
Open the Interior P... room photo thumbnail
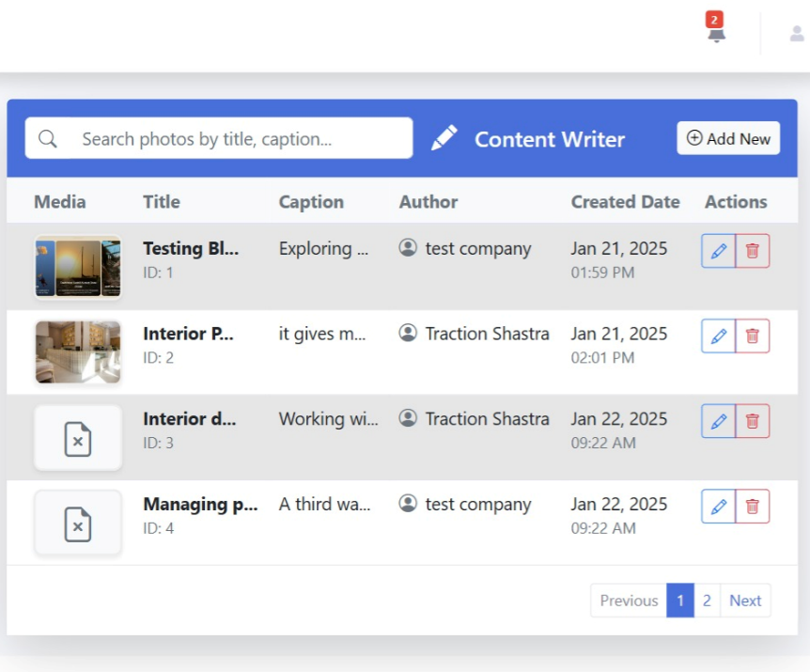tap(78, 352)
